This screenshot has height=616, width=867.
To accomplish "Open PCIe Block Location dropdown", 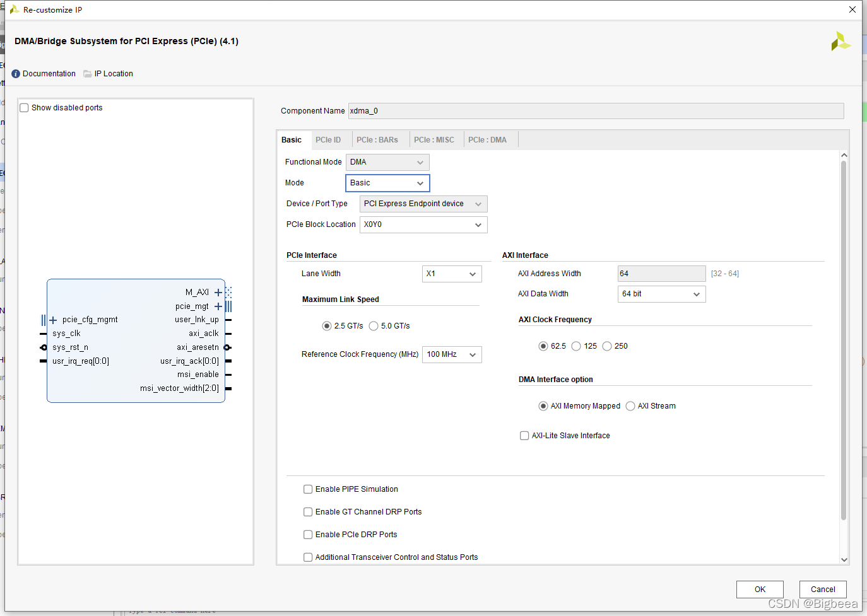I will tap(423, 224).
